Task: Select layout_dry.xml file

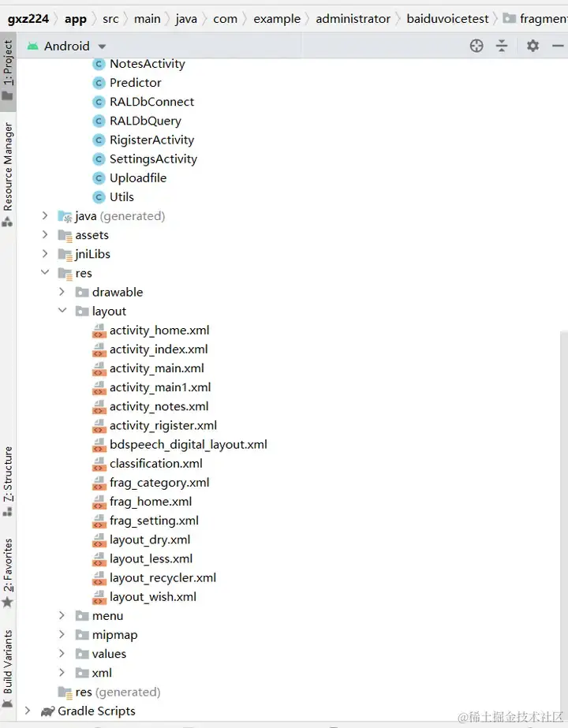Action: 150,539
